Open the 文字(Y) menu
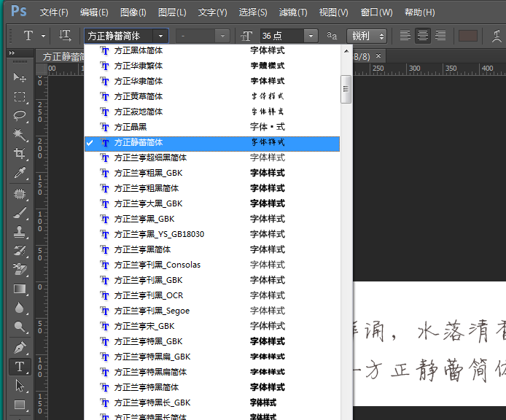Image resolution: width=506 pixels, height=420 pixels. tap(212, 12)
